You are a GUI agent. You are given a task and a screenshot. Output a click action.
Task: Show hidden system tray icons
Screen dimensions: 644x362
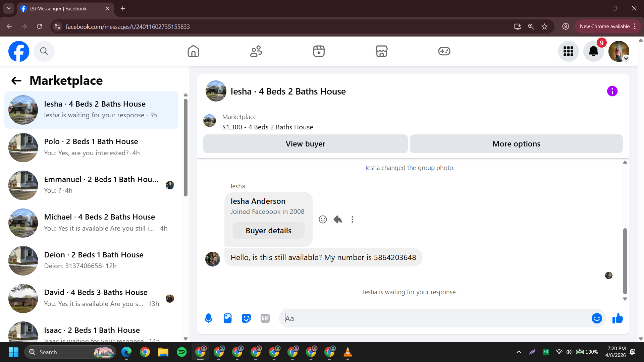tap(519, 352)
